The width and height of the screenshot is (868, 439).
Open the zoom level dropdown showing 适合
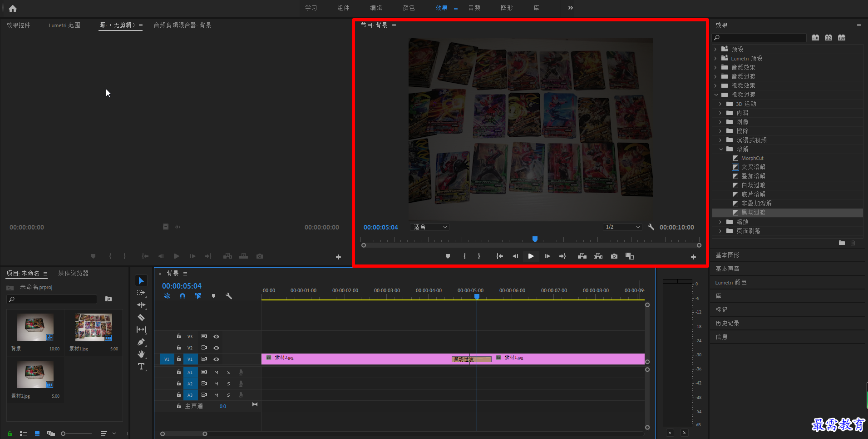point(429,227)
